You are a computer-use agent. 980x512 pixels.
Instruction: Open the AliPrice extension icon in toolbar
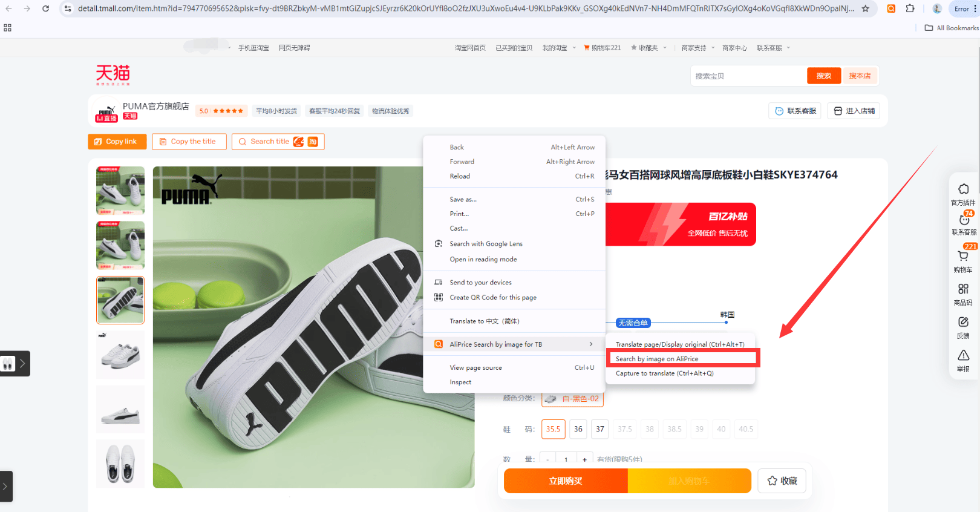click(891, 8)
